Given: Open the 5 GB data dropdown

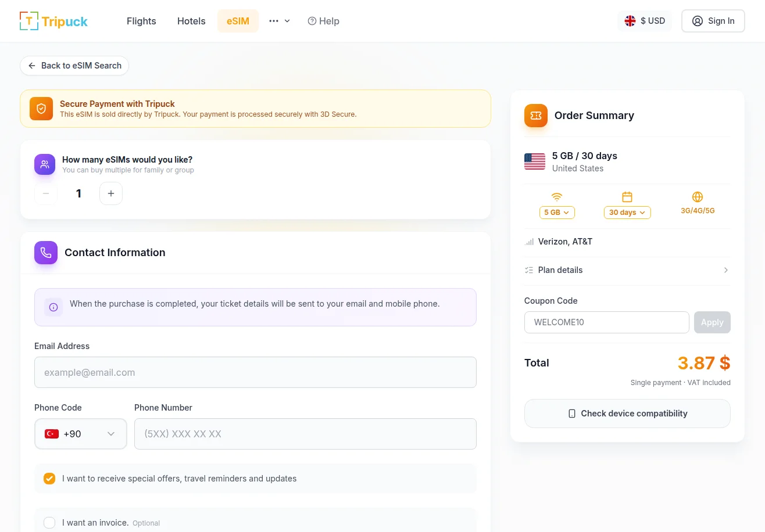Looking at the screenshot, I should [557, 213].
